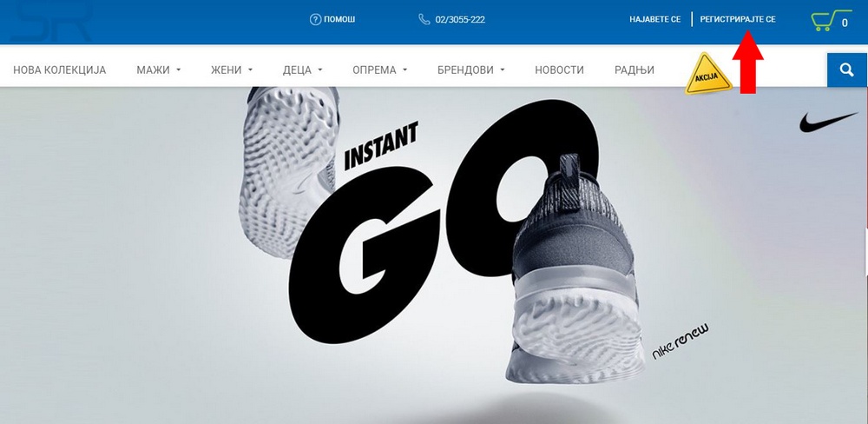
Task: Click the phone handset icon
Action: point(424,19)
